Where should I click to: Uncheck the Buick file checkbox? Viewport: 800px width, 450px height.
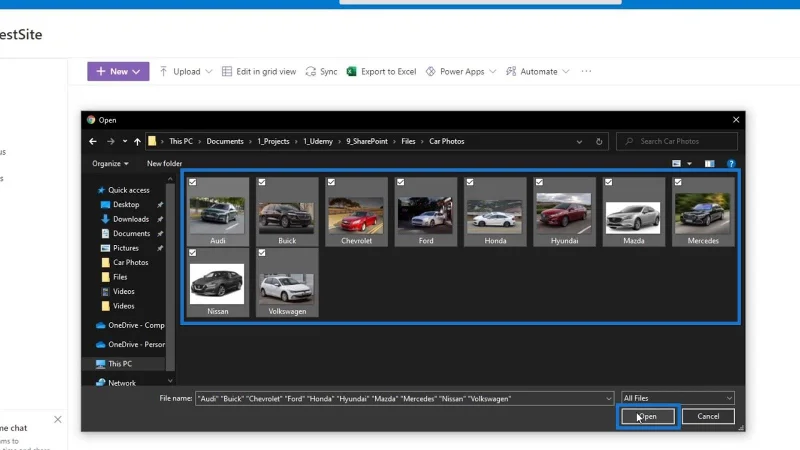(262, 182)
